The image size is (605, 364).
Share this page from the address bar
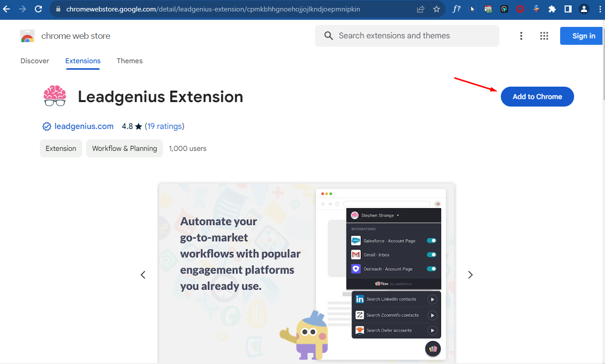[x=421, y=9]
